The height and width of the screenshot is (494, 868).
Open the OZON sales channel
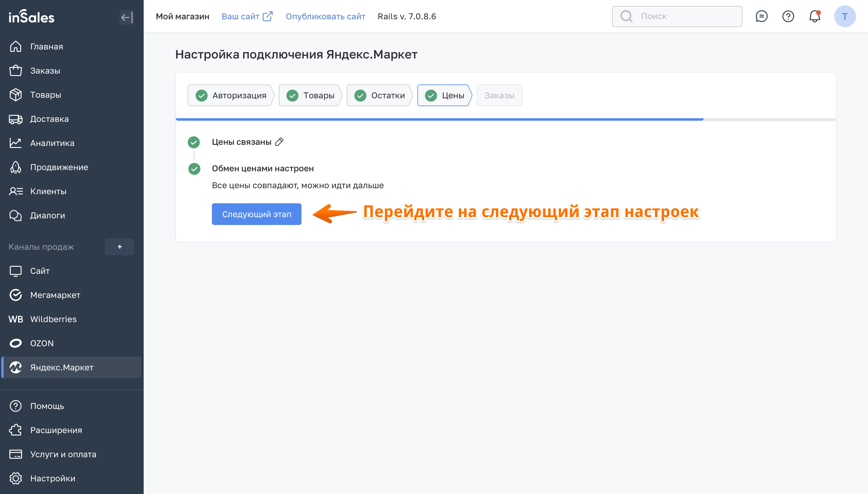tap(42, 343)
